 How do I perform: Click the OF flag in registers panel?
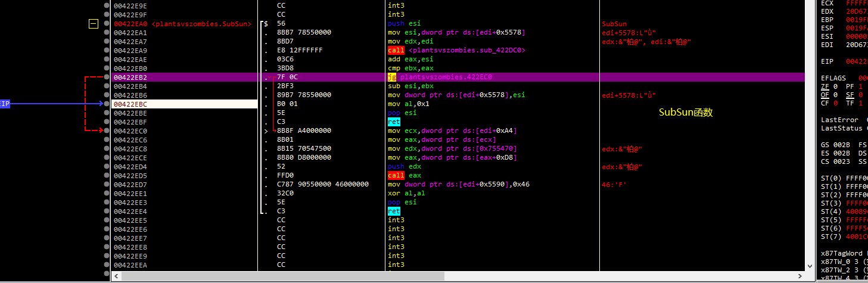point(825,95)
